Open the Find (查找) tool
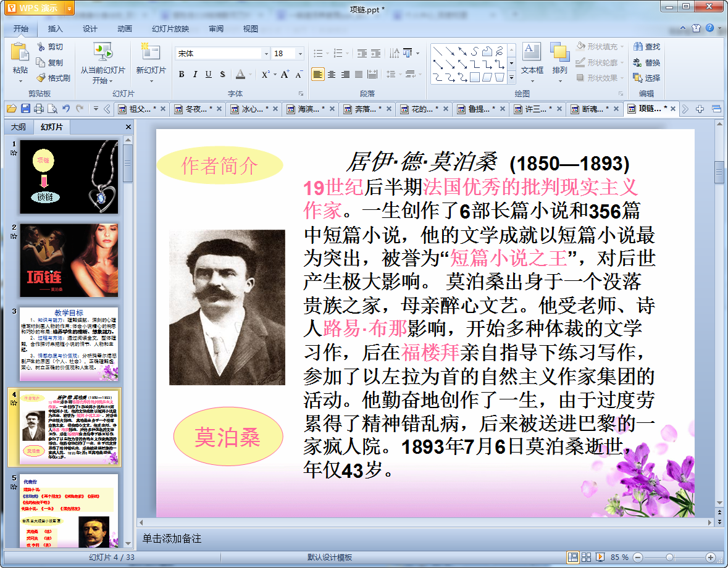Viewport: 728px width, 568px height. tap(646, 47)
